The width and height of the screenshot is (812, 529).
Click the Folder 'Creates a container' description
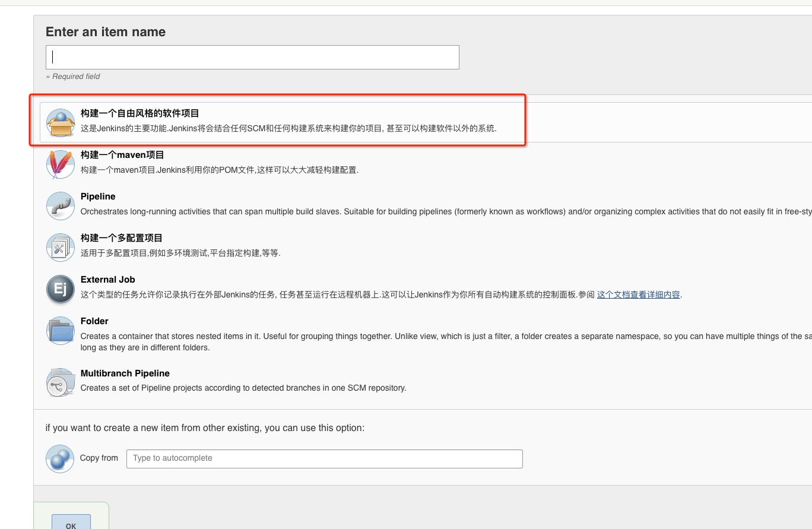coord(446,341)
